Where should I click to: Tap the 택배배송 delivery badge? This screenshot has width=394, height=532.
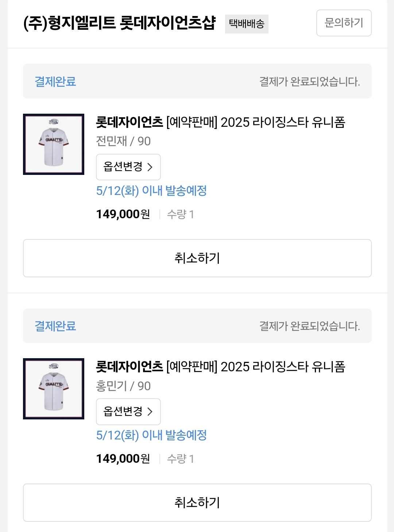coord(247,24)
